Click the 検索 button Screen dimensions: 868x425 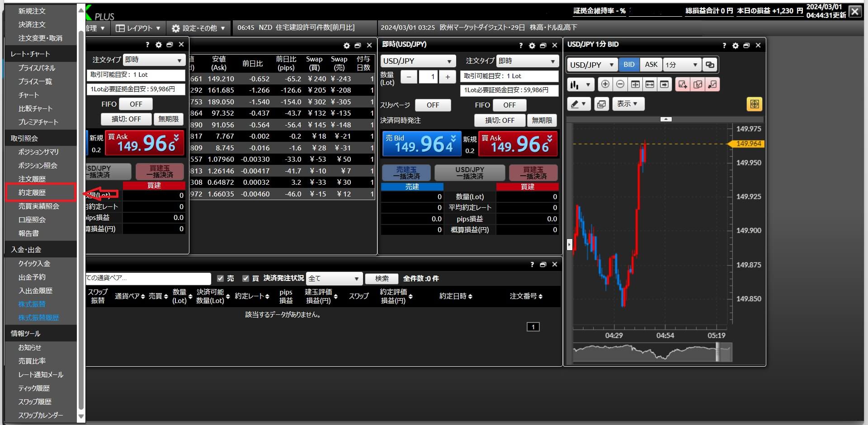tap(382, 279)
